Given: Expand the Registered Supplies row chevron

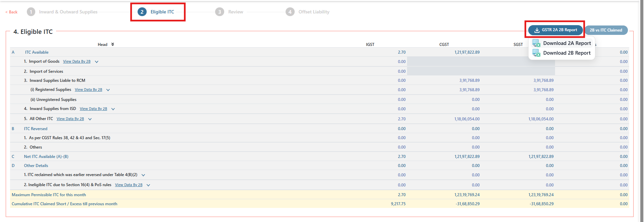Looking at the screenshot, I should tap(108, 90).
